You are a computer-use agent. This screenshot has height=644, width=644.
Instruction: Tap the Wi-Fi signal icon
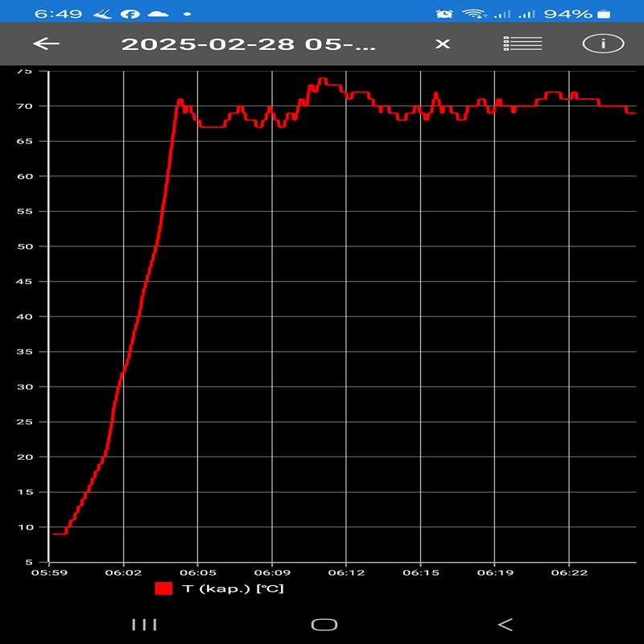click(473, 14)
